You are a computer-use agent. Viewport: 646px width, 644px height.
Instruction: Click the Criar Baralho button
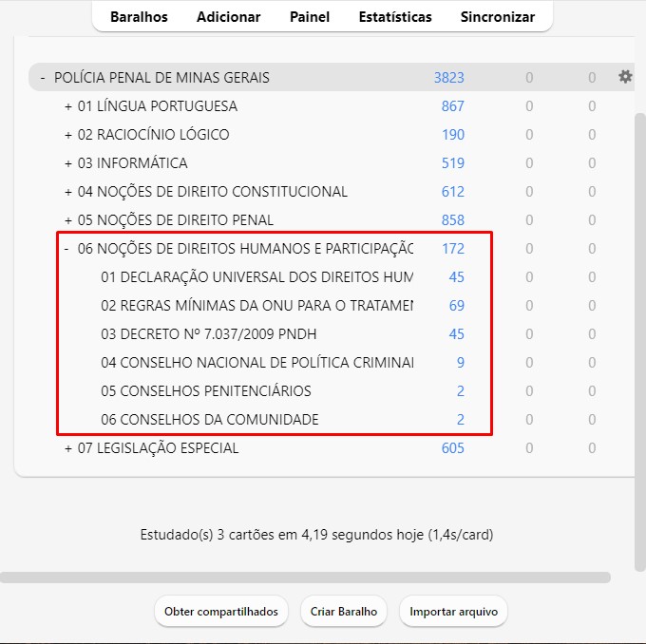pos(344,611)
